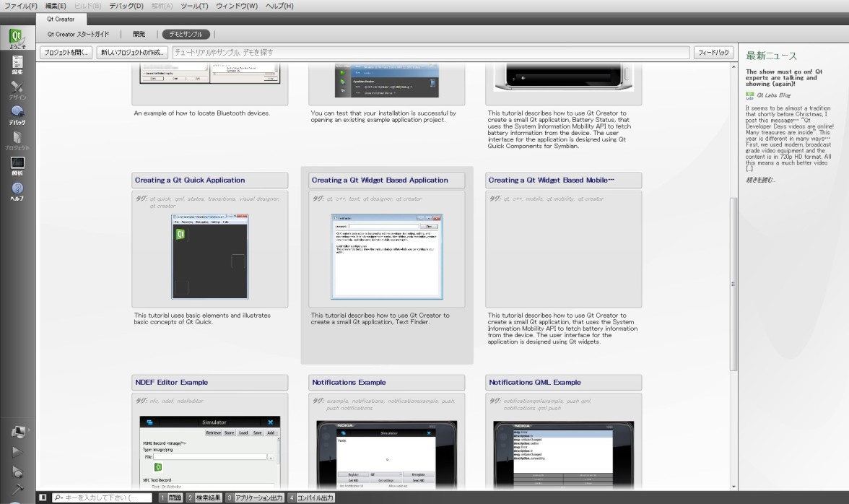The width and height of the screenshot is (849, 504).
Task: Click the Text Finder widget application thumbnail
Action: (x=387, y=256)
